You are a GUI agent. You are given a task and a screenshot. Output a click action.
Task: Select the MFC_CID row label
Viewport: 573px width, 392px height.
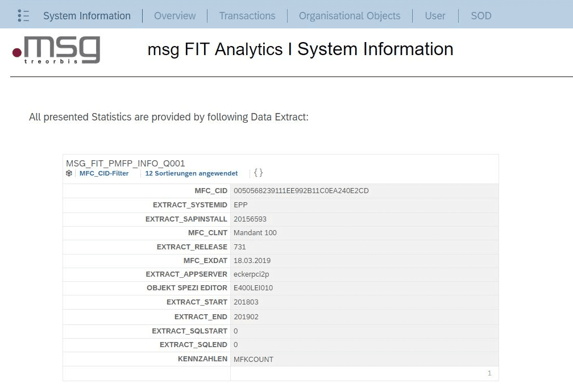(x=211, y=191)
